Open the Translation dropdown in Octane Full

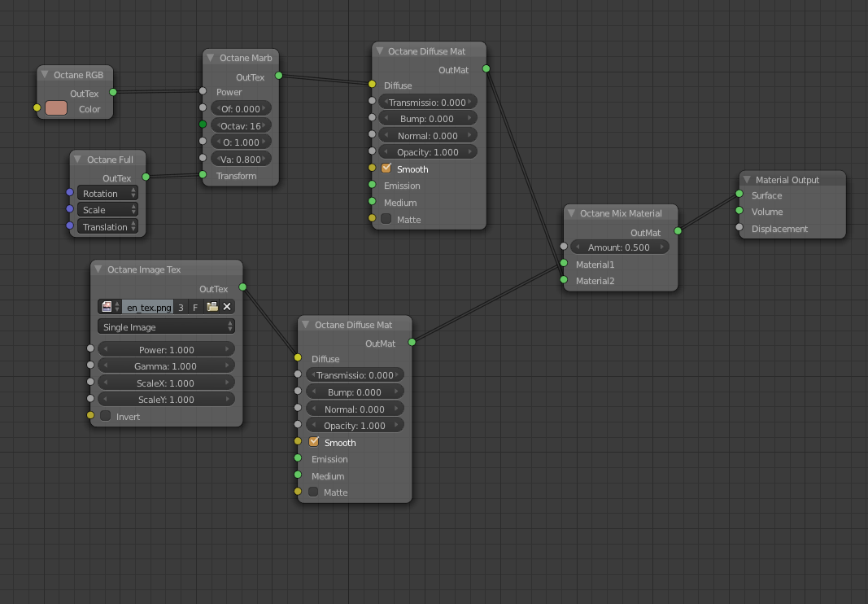click(107, 226)
